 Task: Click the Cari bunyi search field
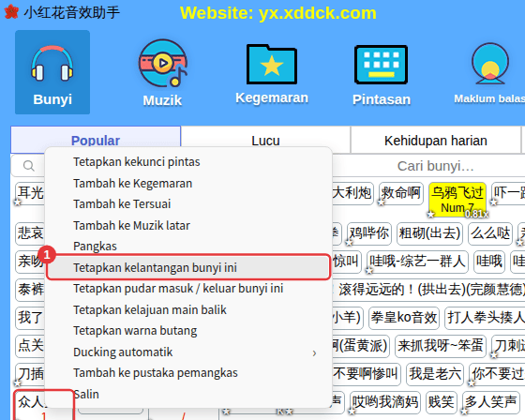435,166
